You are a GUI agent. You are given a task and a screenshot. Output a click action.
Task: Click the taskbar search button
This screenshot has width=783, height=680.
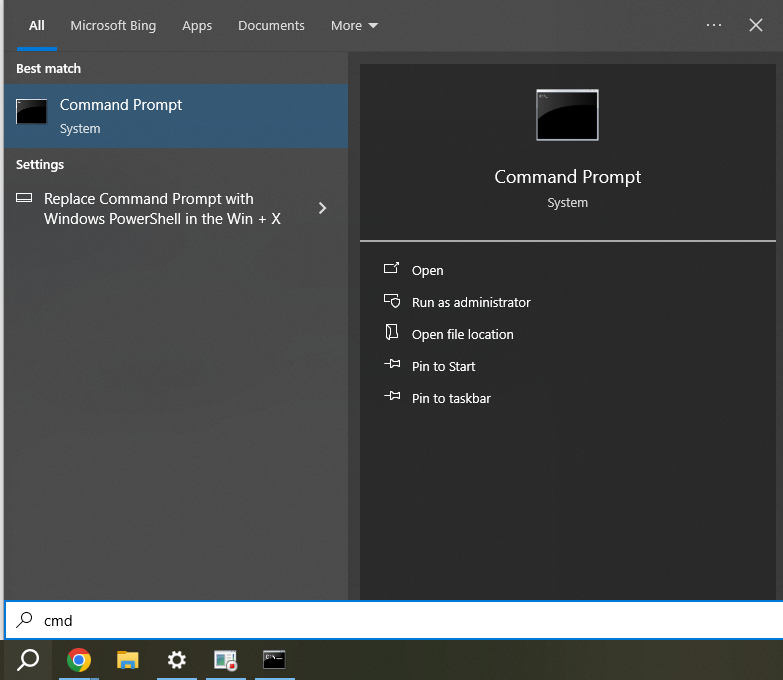click(28, 660)
